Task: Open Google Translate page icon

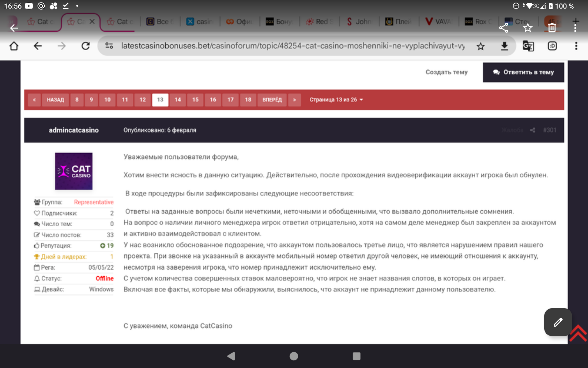Action: pos(528,46)
